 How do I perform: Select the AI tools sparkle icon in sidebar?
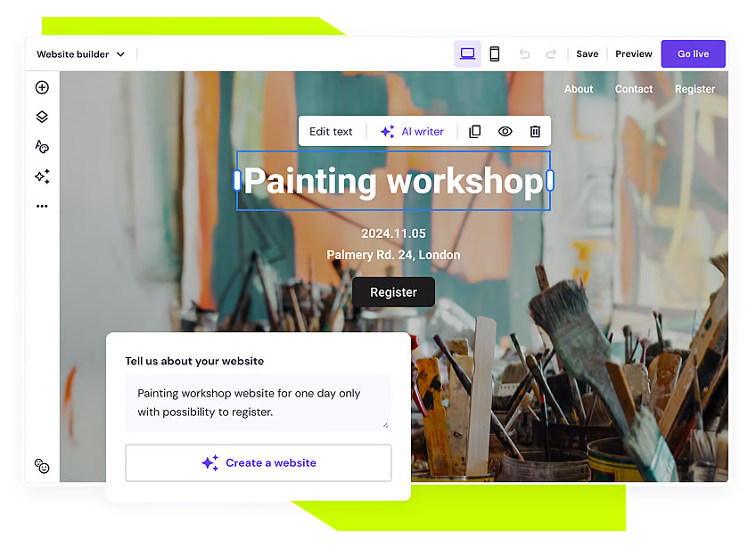click(42, 176)
